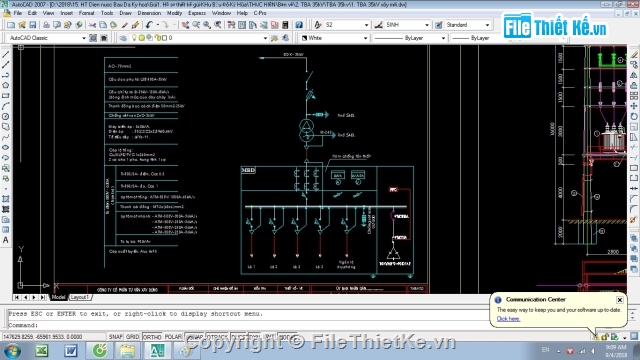Open the layer 0 dropdown list
The width and height of the screenshot is (640, 360).
265,38
